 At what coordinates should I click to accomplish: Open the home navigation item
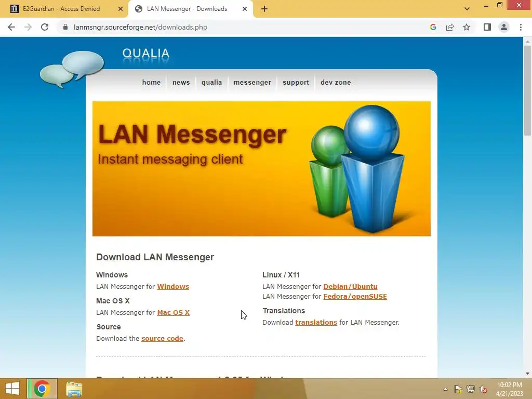pyautogui.click(x=151, y=83)
